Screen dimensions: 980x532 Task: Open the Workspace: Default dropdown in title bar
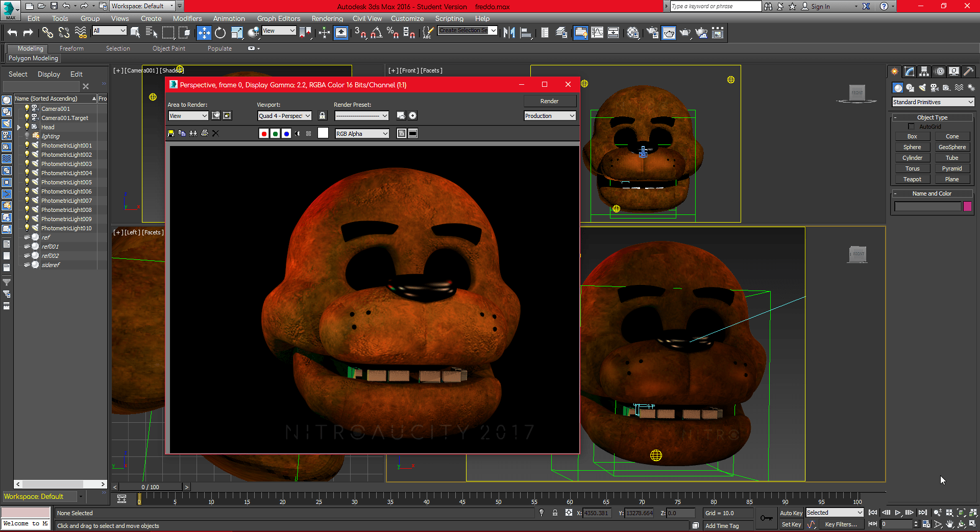pos(142,6)
